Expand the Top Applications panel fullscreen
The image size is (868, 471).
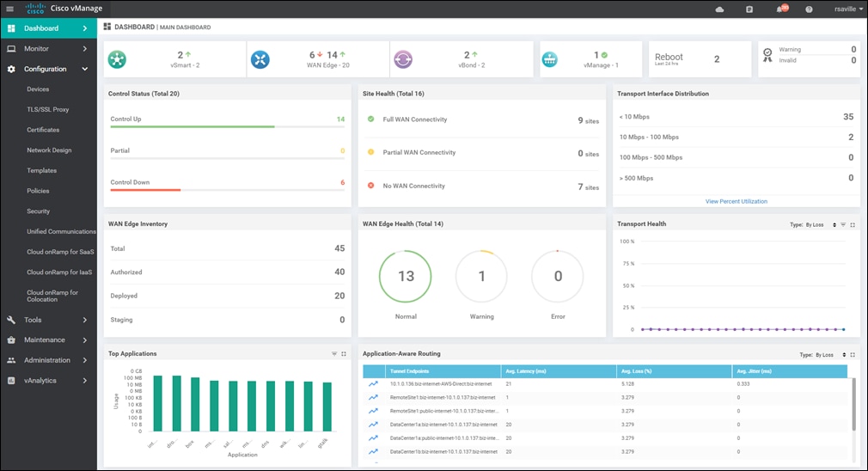(344, 353)
